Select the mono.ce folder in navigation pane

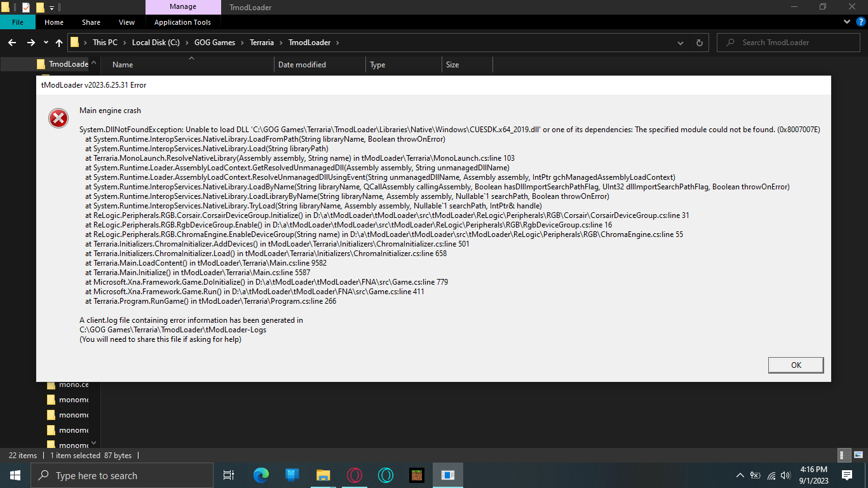click(x=68, y=384)
